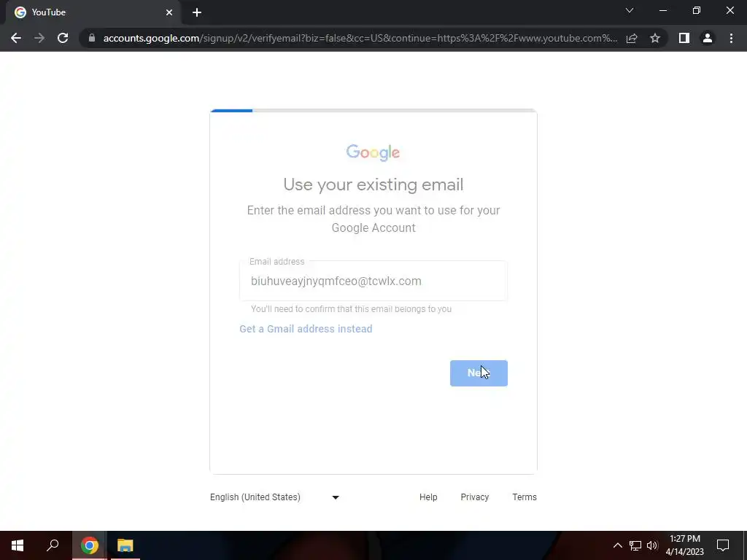747x560 pixels.
Task: View site info via the lock icon
Action: click(x=92, y=38)
